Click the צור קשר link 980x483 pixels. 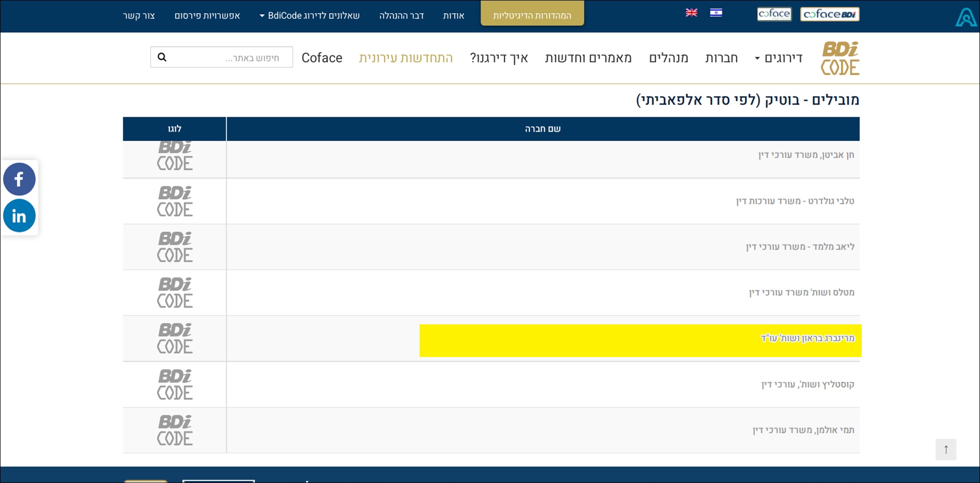click(x=139, y=16)
